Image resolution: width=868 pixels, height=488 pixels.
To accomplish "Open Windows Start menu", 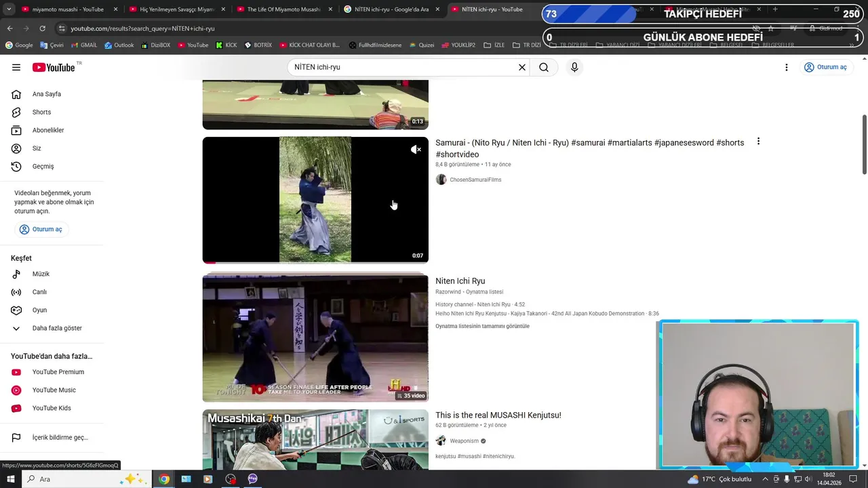I will (10, 479).
